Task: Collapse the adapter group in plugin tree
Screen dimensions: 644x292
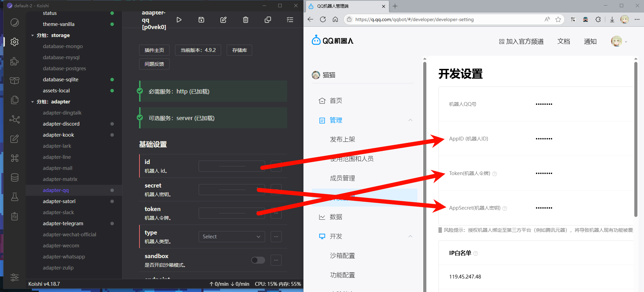Action: [x=33, y=102]
